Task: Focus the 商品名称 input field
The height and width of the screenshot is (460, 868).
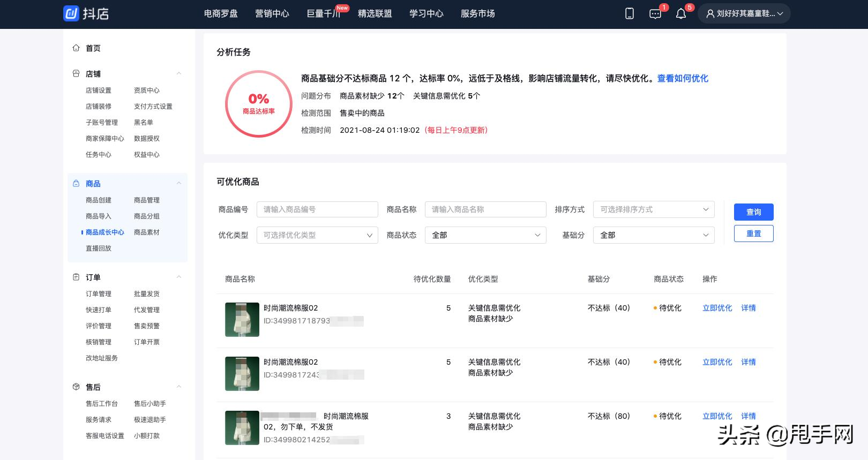Action: [485, 209]
